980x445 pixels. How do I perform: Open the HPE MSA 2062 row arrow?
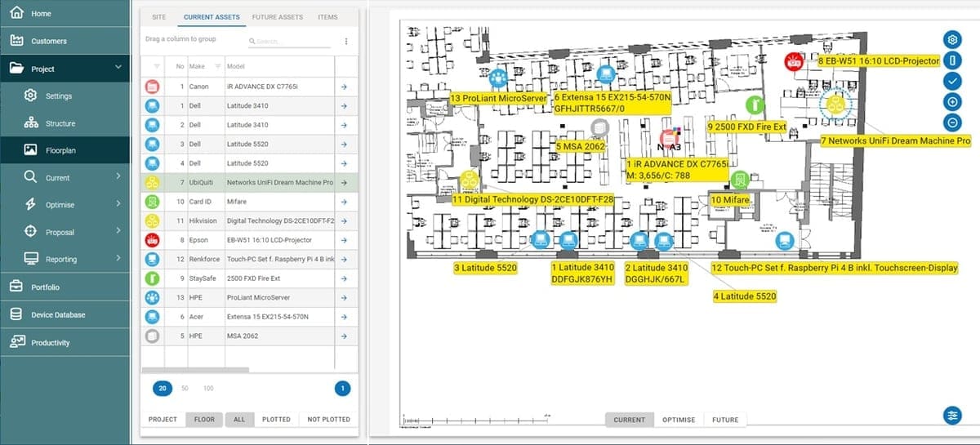pyautogui.click(x=344, y=336)
